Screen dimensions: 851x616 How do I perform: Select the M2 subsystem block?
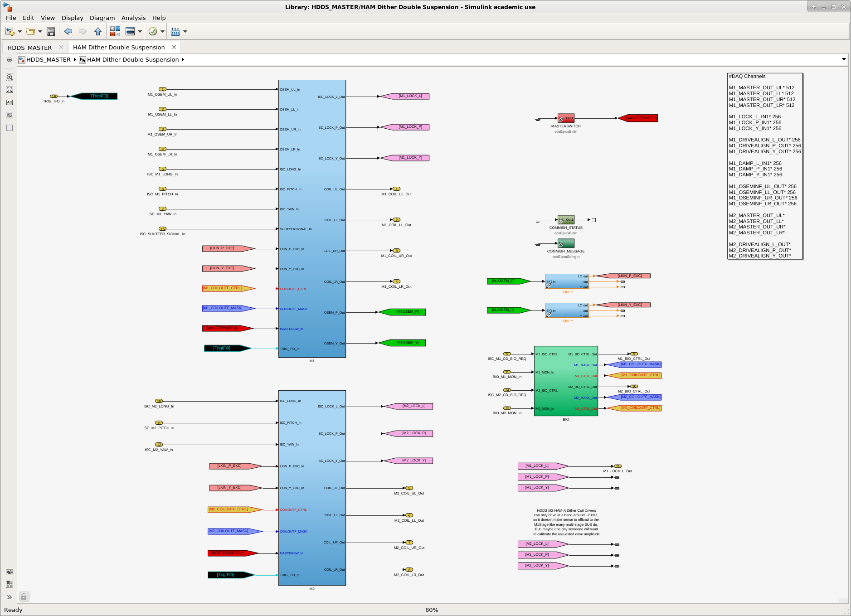(312, 488)
